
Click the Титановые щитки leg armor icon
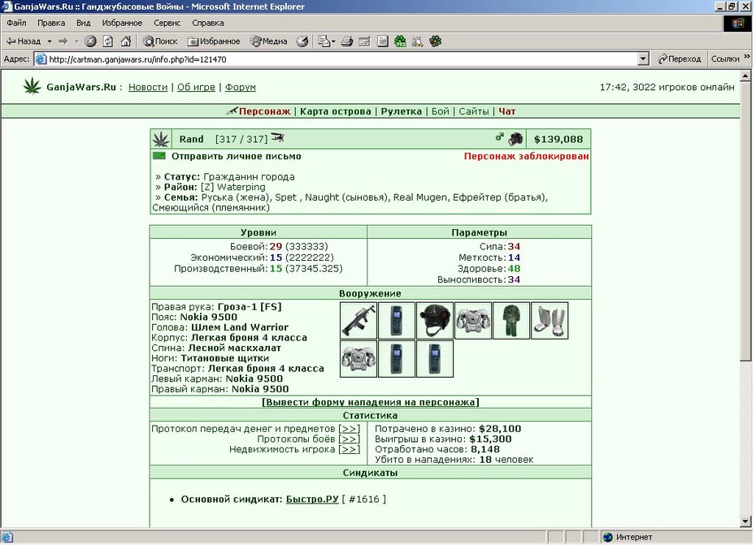pos(550,321)
